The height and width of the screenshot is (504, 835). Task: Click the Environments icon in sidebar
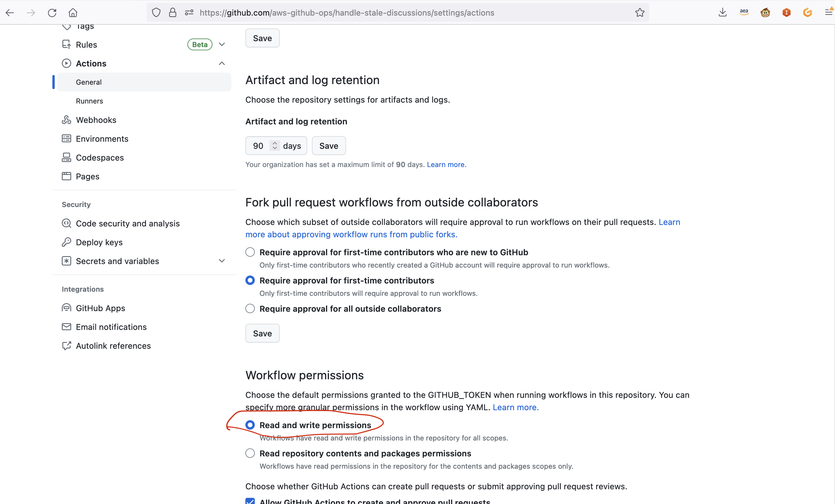(x=67, y=138)
